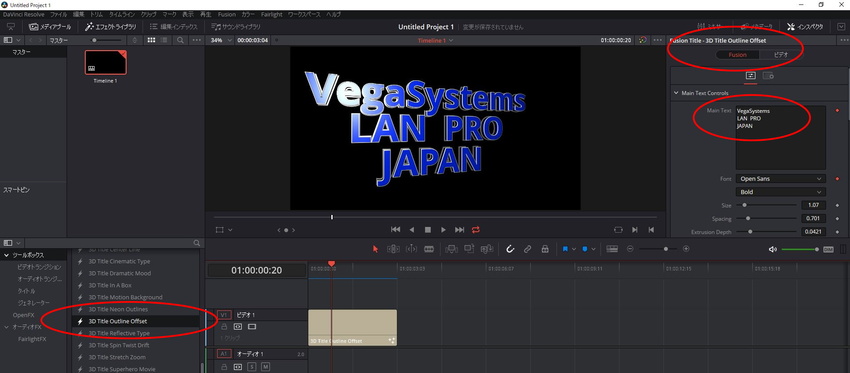This screenshot has width=850, height=373.
Task: Open the Timeline 1 name dropdown
Action: (x=435, y=40)
